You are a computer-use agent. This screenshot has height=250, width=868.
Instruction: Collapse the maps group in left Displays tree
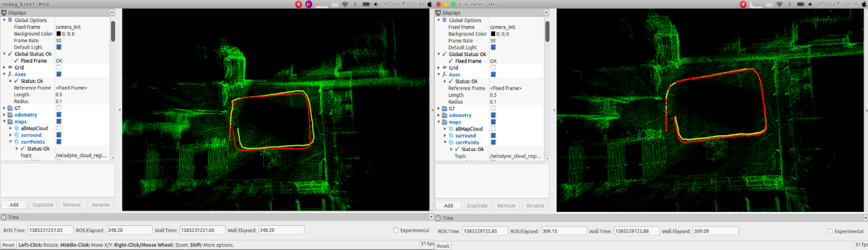pyautogui.click(x=4, y=122)
